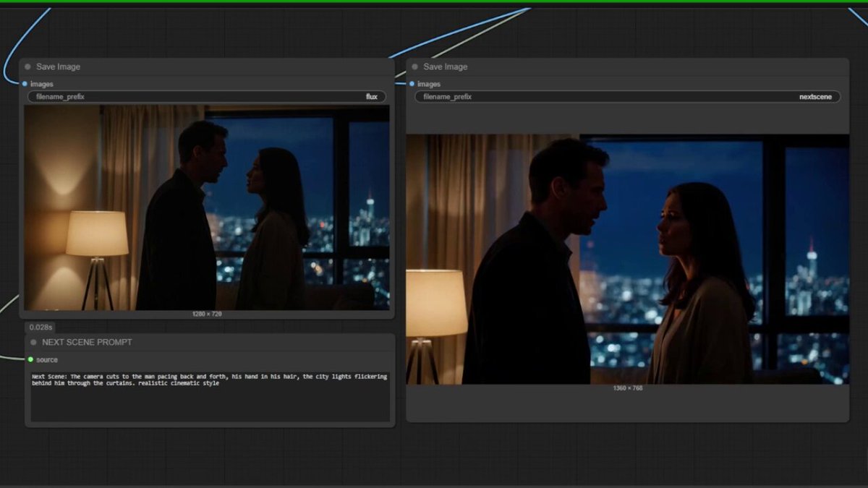
Task: Select the left Save Image node title bar
Action: pyautogui.click(x=207, y=67)
